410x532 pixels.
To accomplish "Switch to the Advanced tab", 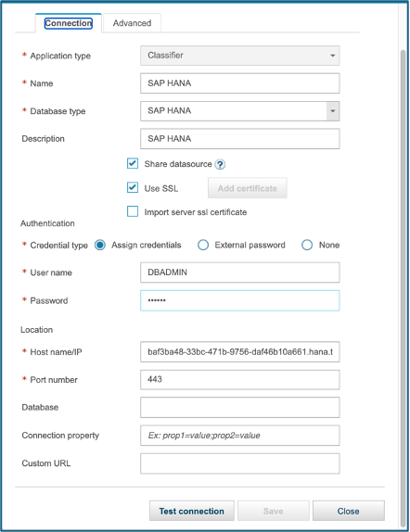I will (132, 23).
